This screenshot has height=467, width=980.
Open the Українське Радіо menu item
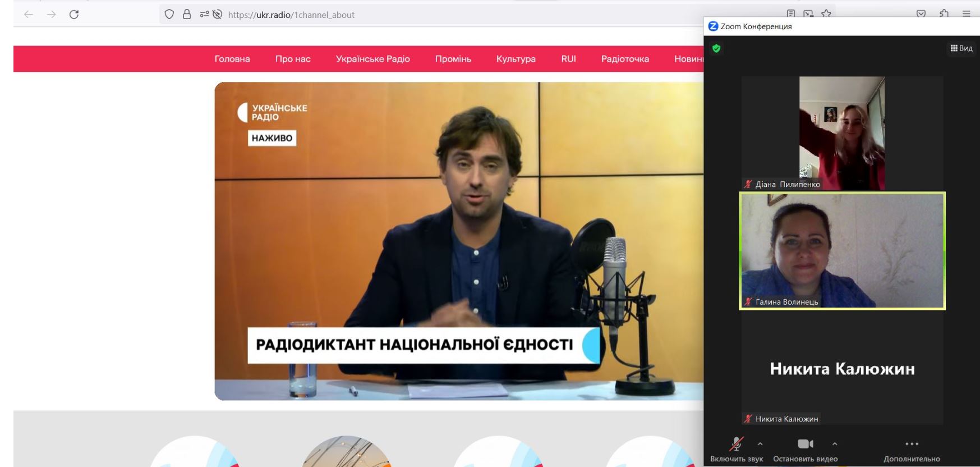pos(372,59)
